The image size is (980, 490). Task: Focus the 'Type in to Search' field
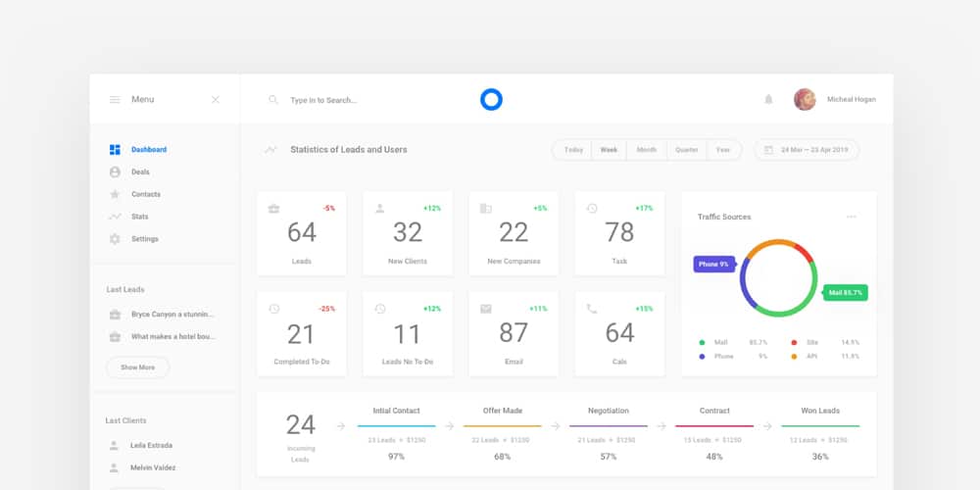[x=323, y=100]
